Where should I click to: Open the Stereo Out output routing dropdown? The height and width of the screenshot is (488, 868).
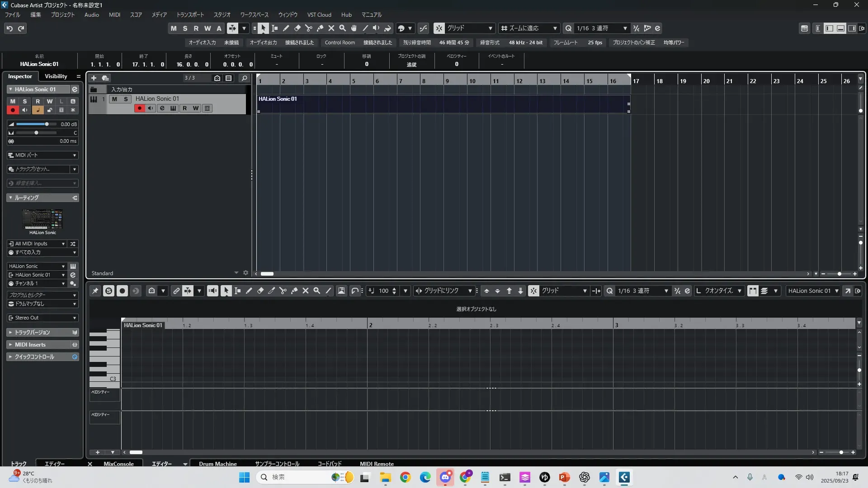pos(42,318)
